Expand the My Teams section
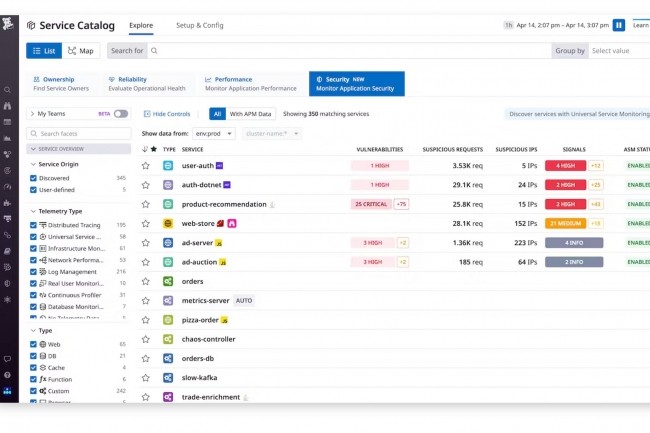The width and height of the screenshot is (650, 433). click(x=32, y=114)
